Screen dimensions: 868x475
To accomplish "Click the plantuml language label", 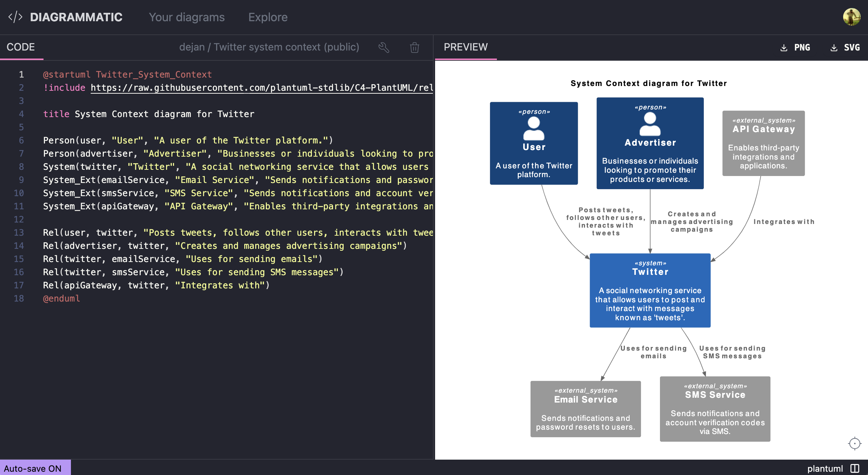I will 825,468.
